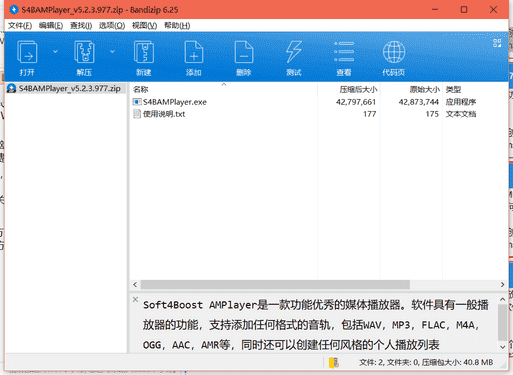This screenshot has height=375, width=513.
Task: Click the S4BAMPlayer.exe application icon
Action: click(137, 102)
